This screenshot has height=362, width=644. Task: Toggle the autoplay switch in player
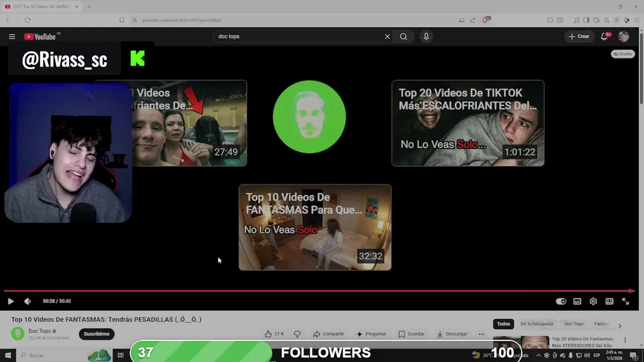561,301
